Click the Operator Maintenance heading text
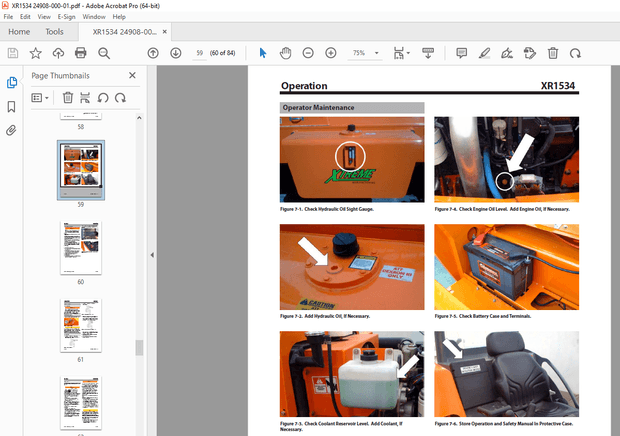Image resolution: width=620 pixels, height=436 pixels. tap(318, 108)
